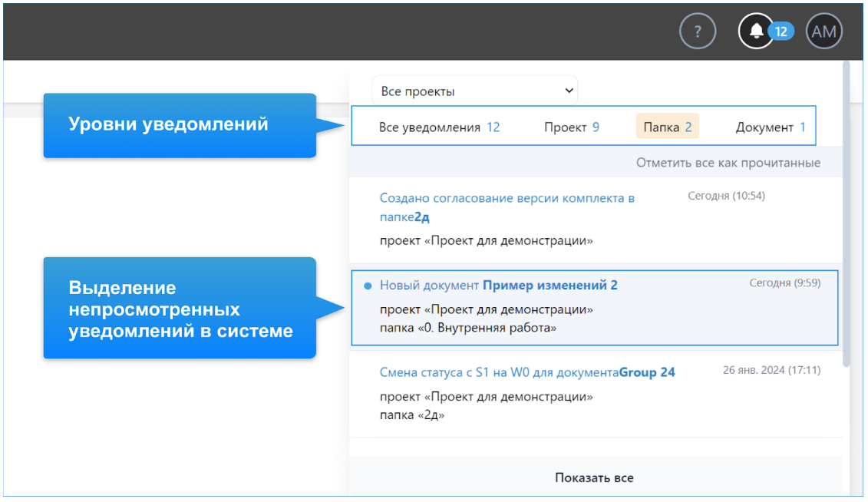
Task: Click the "Group 24" document name
Action: (647, 372)
